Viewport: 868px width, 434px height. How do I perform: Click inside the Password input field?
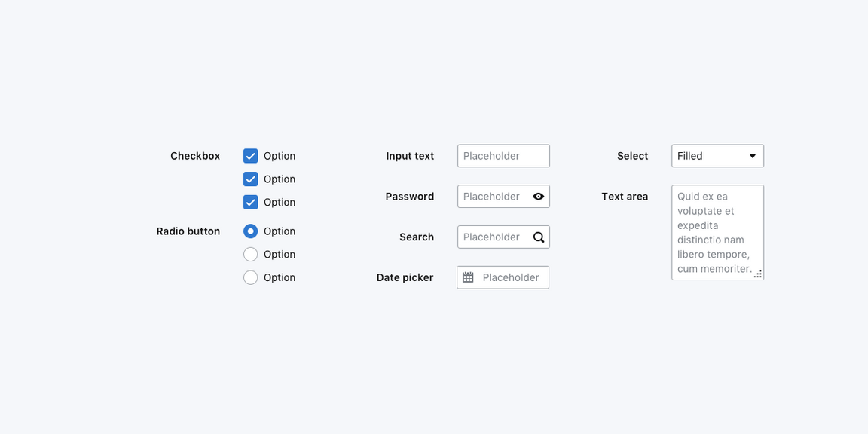coord(494,197)
